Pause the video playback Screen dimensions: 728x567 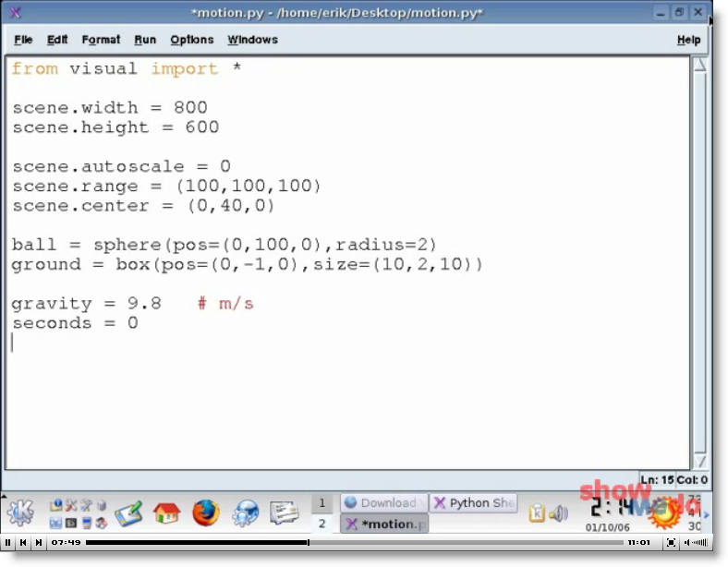[x=7, y=542]
